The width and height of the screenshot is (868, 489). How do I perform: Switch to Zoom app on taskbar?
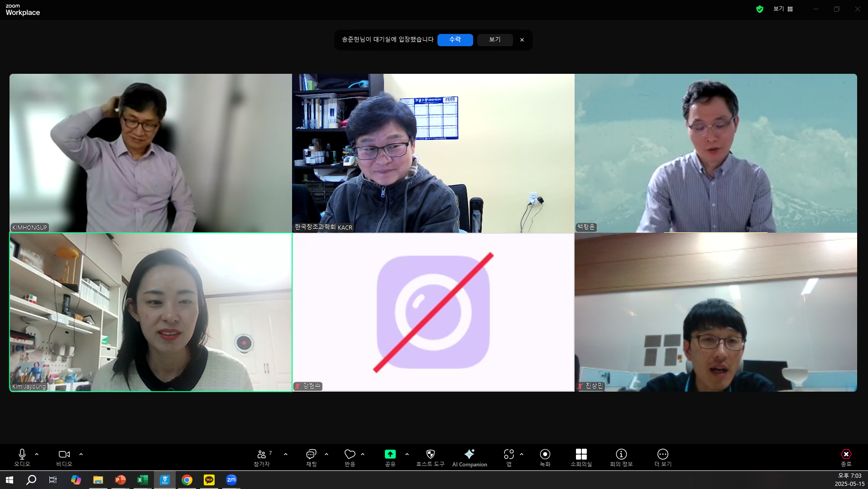(x=231, y=480)
